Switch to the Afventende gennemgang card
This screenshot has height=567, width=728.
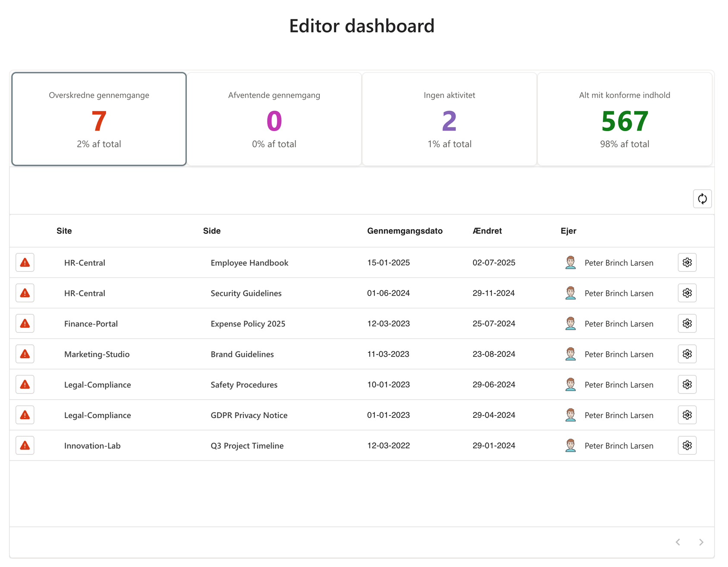274,119
